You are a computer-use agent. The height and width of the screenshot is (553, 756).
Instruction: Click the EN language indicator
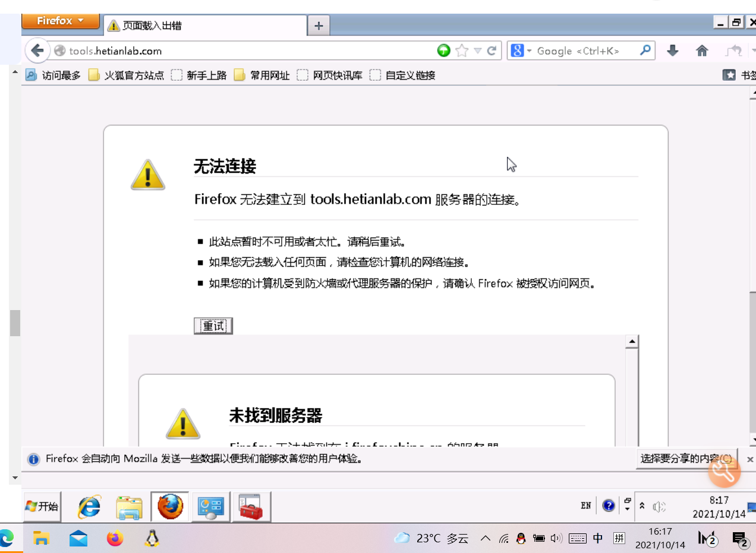pyautogui.click(x=586, y=506)
